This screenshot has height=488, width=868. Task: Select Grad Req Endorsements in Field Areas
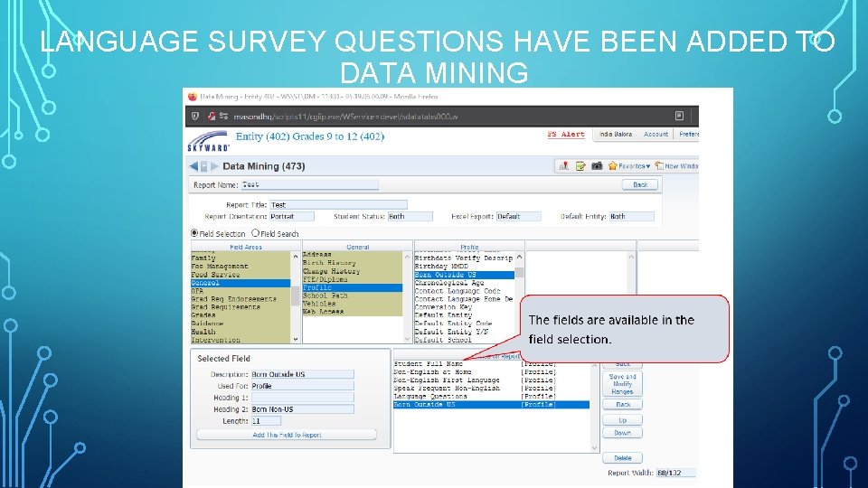241,299
